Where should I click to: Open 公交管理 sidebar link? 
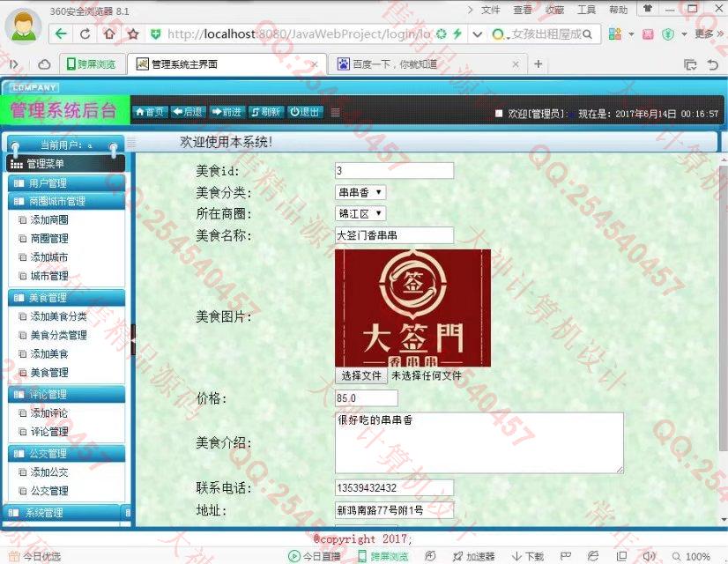[x=49, y=491]
